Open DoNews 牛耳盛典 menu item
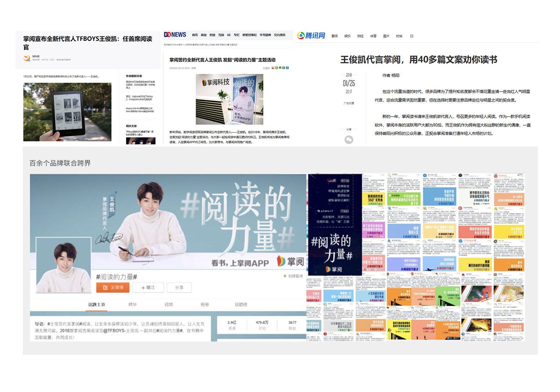Viewport: 560px width, 392px height. pos(265,35)
